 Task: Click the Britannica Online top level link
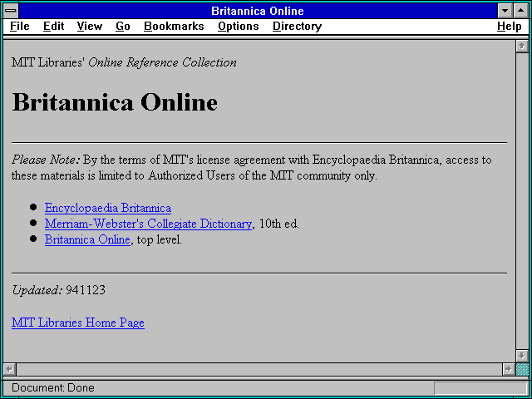click(87, 239)
